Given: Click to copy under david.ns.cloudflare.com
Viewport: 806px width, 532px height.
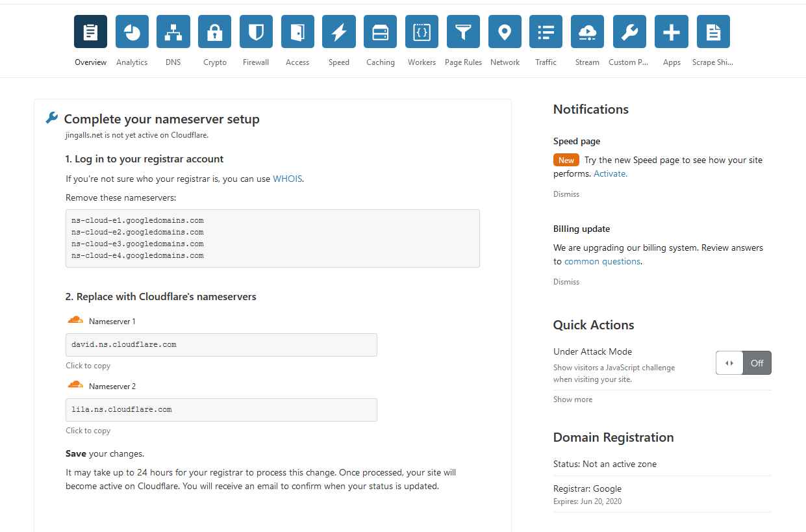Looking at the screenshot, I should pos(88,366).
